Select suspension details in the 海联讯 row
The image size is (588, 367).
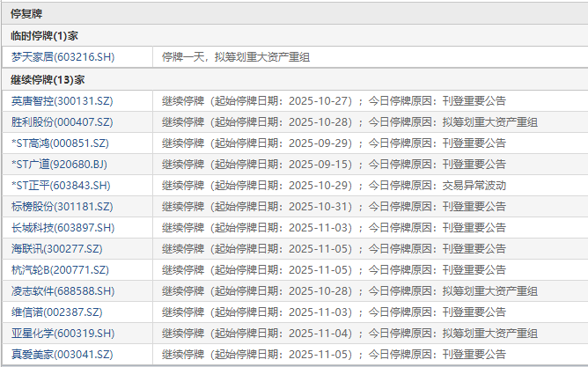click(x=334, y=248)
